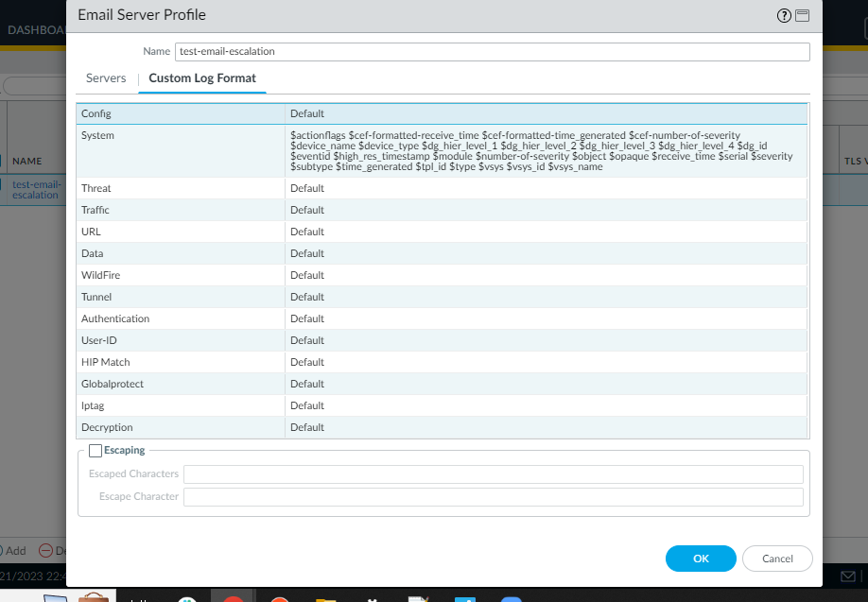This screenshot has width=868, height=602.
Task: Select the Custom Log Format tab
Action: pyautogui.click(x=202, y=78)
